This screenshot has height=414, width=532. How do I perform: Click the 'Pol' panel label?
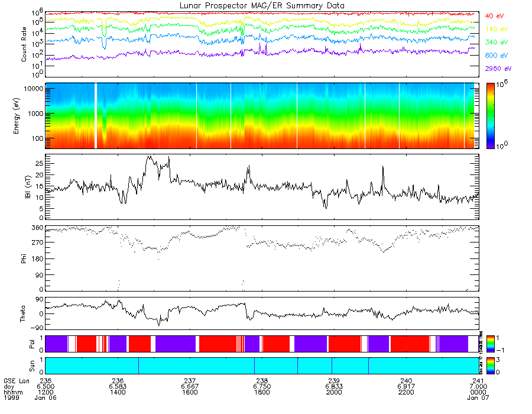[32, 344]
